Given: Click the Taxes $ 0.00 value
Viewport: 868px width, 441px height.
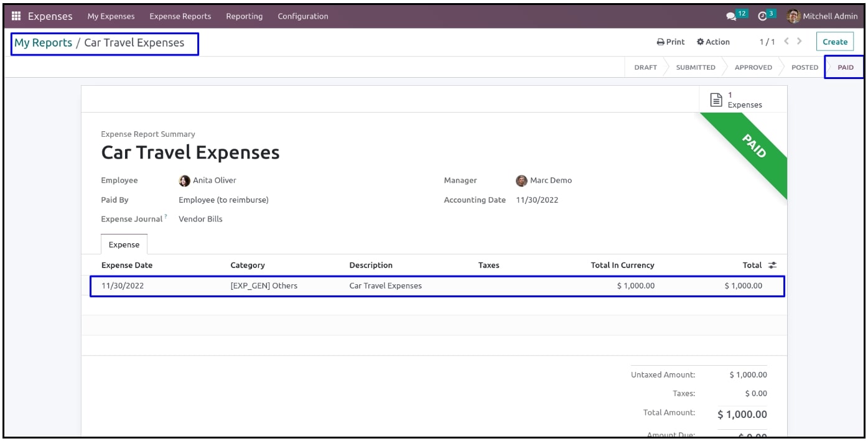Looking at the screenshot, I should point(756,393).
